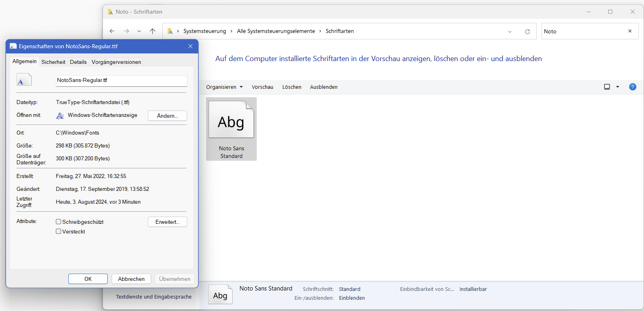Close the Eigenschaften dialog
The height and width of the screenshot is (311, 644).
(x=190, y=46)
